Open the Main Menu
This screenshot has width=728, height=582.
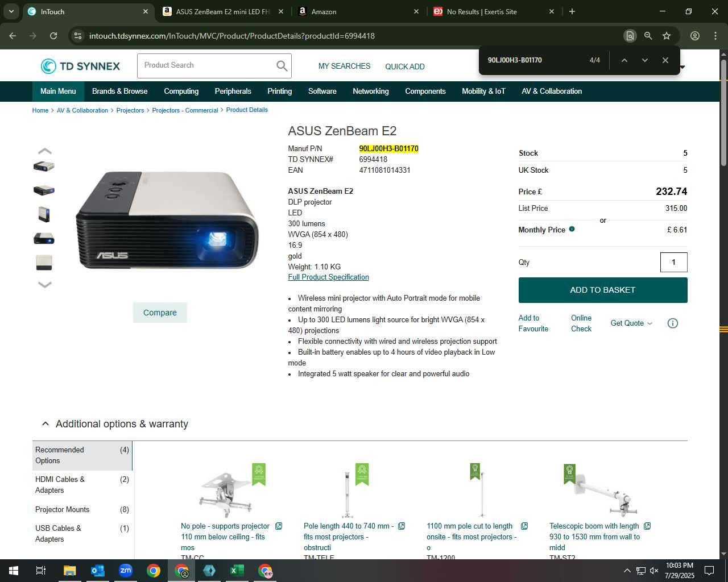click(x=58, y=92)
